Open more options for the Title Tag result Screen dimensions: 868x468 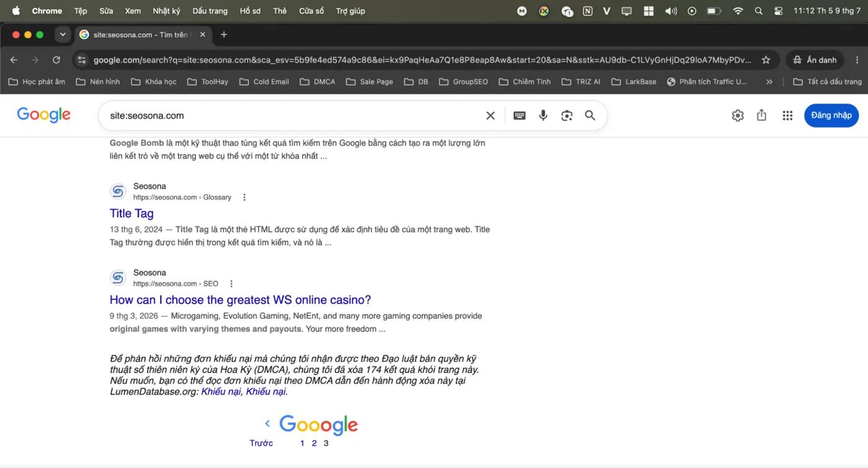(244, 197)
